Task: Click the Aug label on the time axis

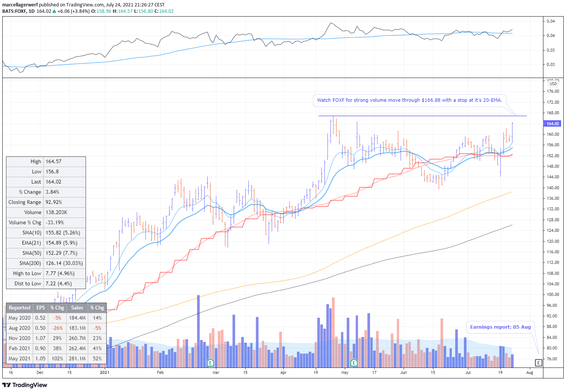Action: coord(529,372)
